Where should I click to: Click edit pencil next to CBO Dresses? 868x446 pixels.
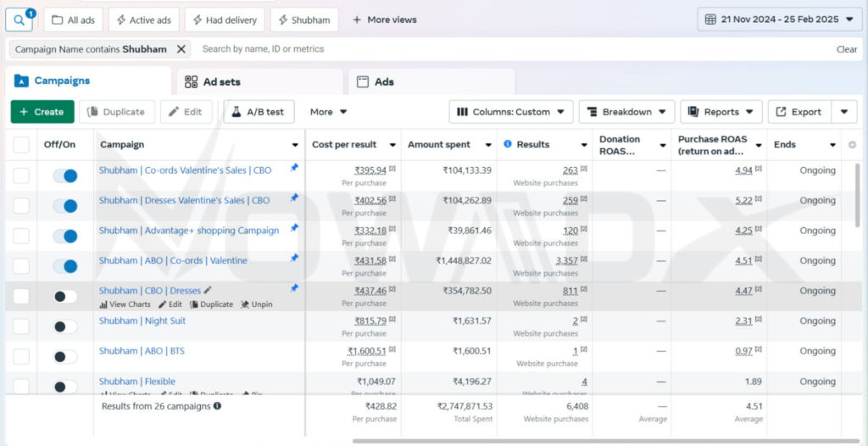(209, 290)
